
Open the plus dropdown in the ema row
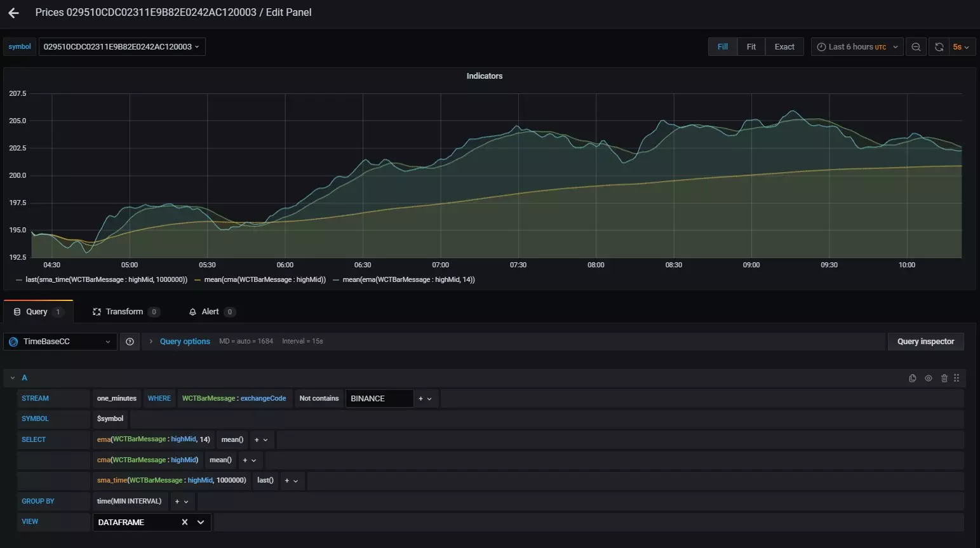pyautogui.click(x=261, y=439)
